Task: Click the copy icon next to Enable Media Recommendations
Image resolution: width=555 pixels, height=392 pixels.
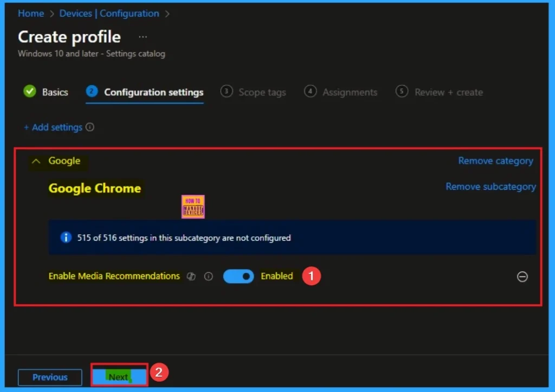Action: (191, 277)
